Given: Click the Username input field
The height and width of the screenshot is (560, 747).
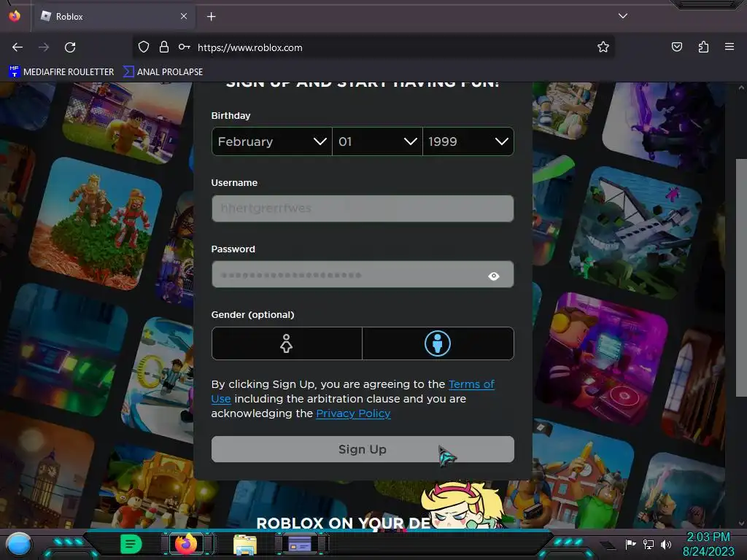Looking at the screenshot, I should coord(363,209).
